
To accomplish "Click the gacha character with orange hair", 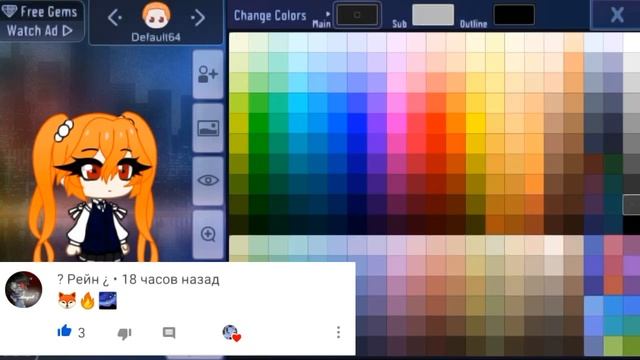I will tap(95, 187).
